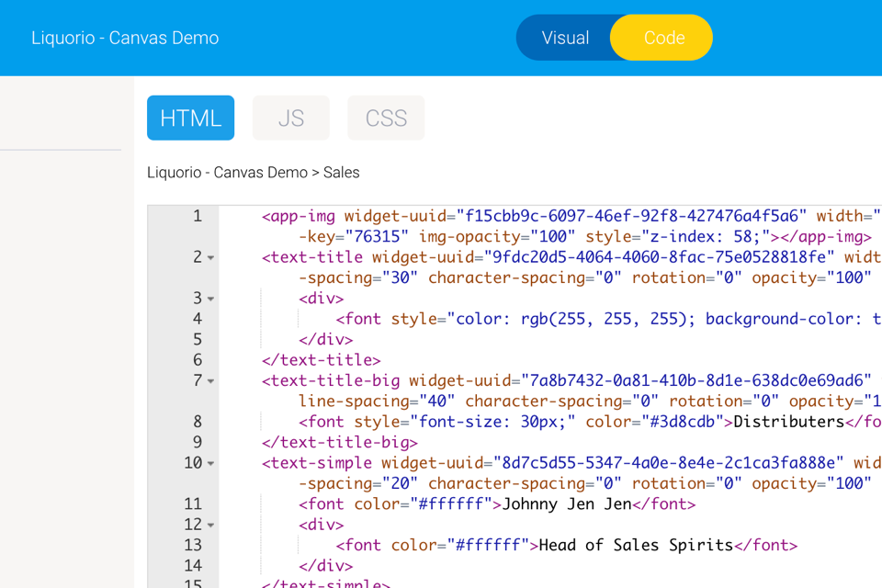
Task: Click line number 11 in the gutter
Action: click(x=192, y=504)
